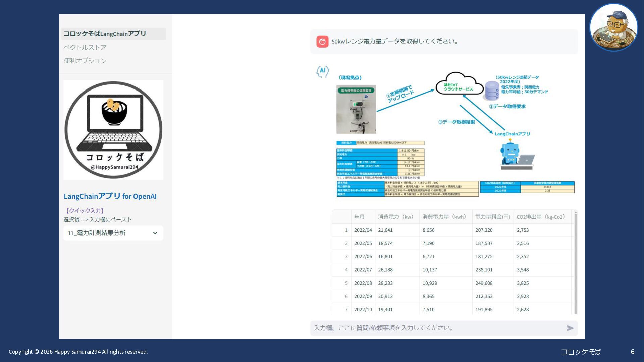Select コロッケそばLangChainアプリ sidebar item
The height and width of the screenshot is (362, 644).
tap(105, 34)
